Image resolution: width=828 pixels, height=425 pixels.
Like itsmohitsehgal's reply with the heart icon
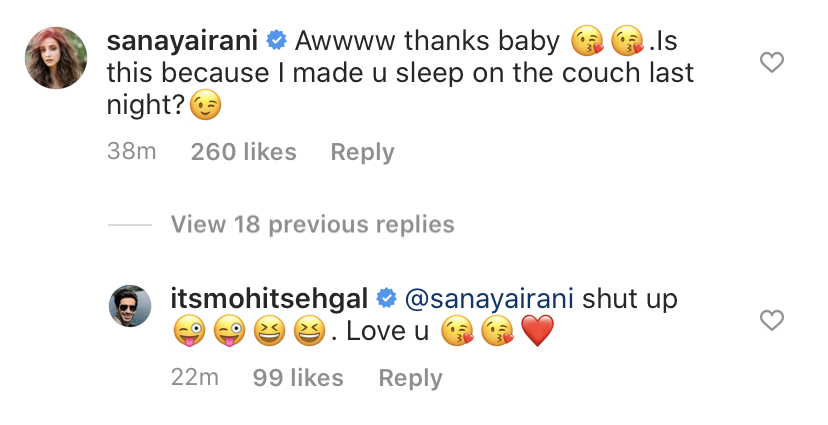pyautogui.click(x=771, y=321)
